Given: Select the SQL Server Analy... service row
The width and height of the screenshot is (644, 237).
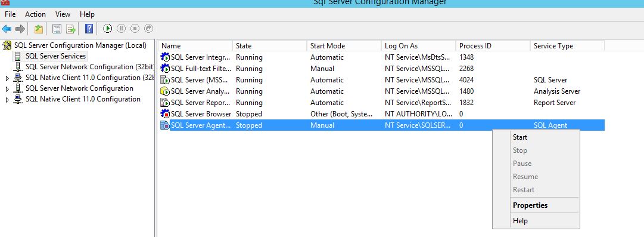Looking at the screenshot, I should tap(381, 91).
